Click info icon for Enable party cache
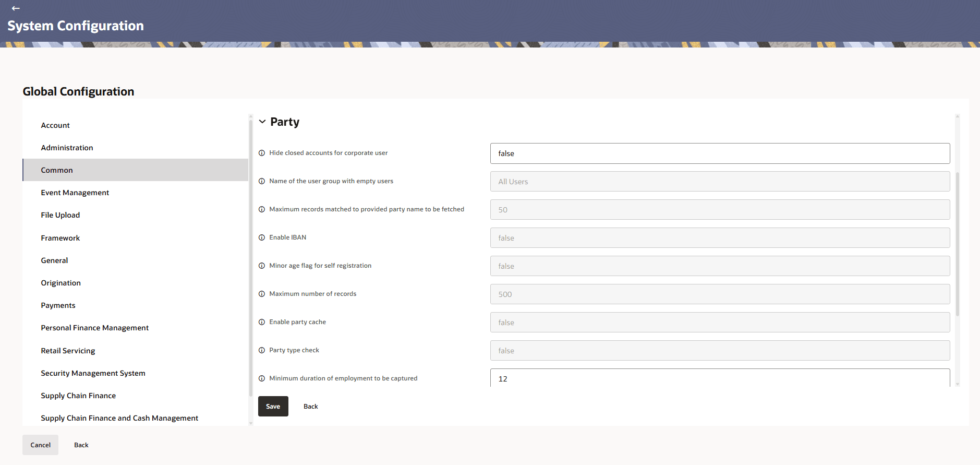980x465 pixels. tap(262, 322)
